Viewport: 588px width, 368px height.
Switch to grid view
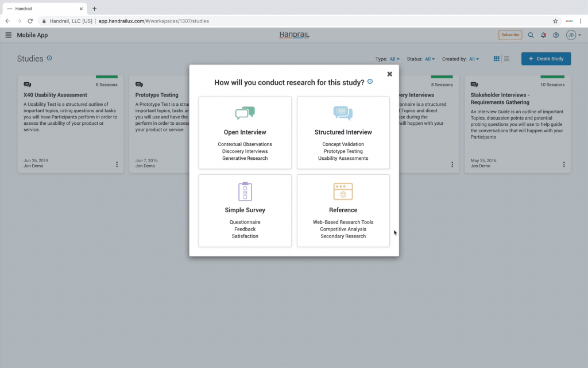tap(496, 59)
